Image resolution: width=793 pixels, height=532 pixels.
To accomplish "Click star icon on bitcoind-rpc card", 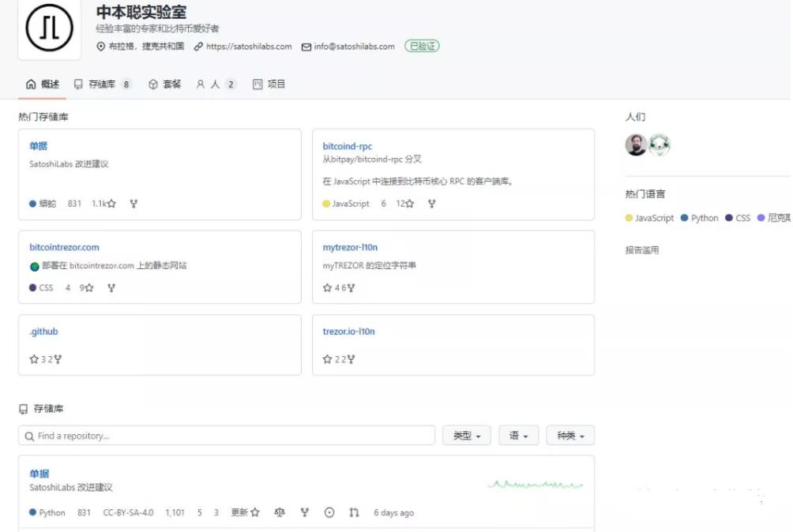I will (x=410, y=204).
